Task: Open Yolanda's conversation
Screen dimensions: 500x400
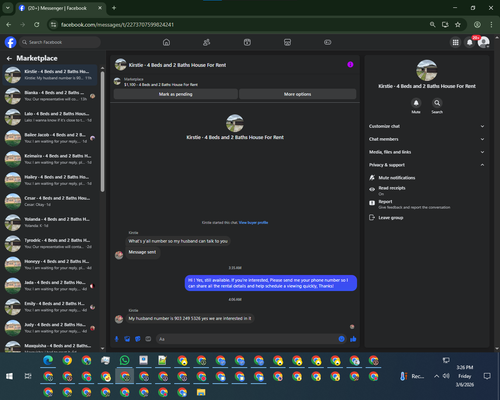Action: click(50, 222)
